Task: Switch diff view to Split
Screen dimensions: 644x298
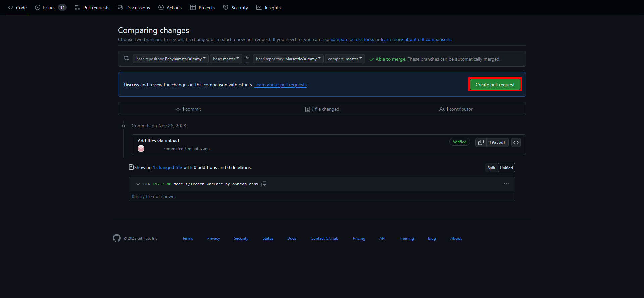Action: coord(491,168)
